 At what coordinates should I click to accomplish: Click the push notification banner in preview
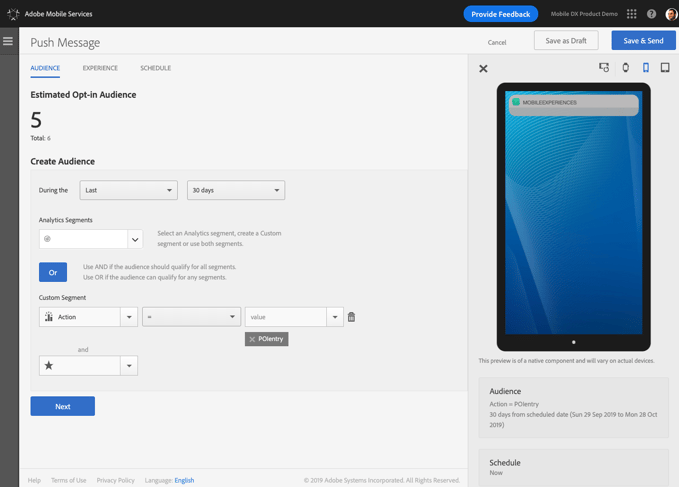click(573, 105)
